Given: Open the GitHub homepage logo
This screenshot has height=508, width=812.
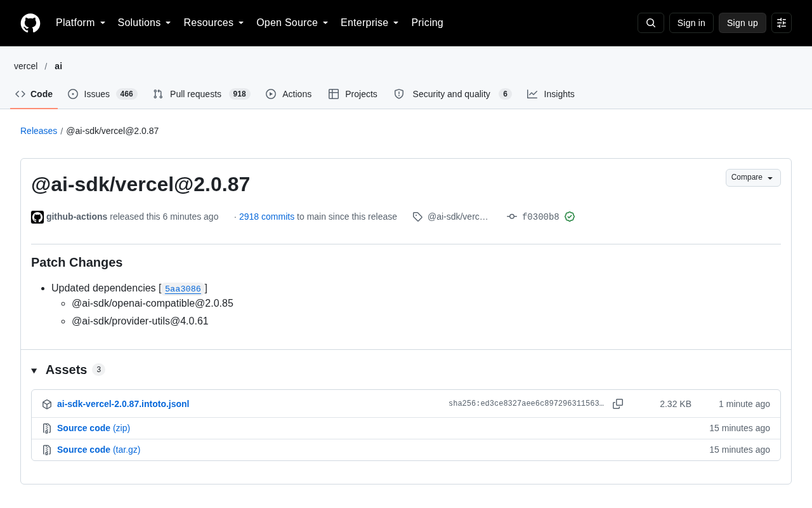Looking at the screenshot, I should [30, 23].
